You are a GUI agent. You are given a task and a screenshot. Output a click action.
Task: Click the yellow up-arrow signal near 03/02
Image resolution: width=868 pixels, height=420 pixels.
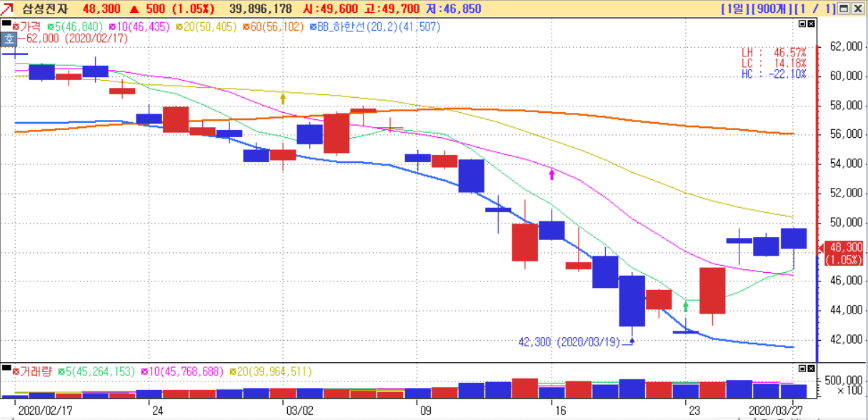(283, 99)
